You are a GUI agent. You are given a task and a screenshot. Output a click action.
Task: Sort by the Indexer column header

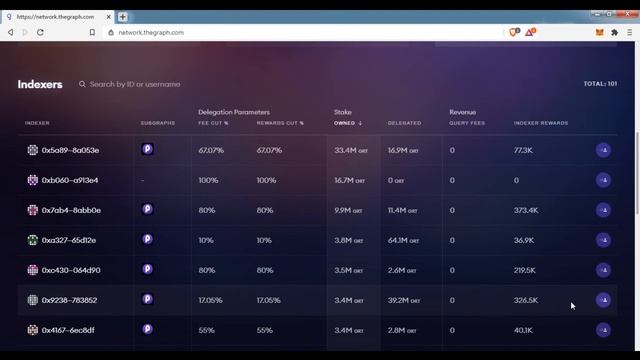(37, 123)
